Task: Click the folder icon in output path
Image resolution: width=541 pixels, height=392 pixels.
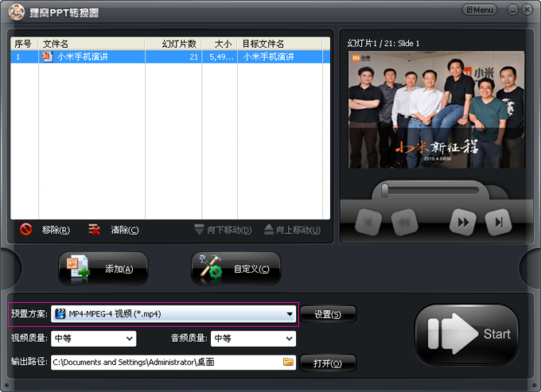Action: click(288, 362)
